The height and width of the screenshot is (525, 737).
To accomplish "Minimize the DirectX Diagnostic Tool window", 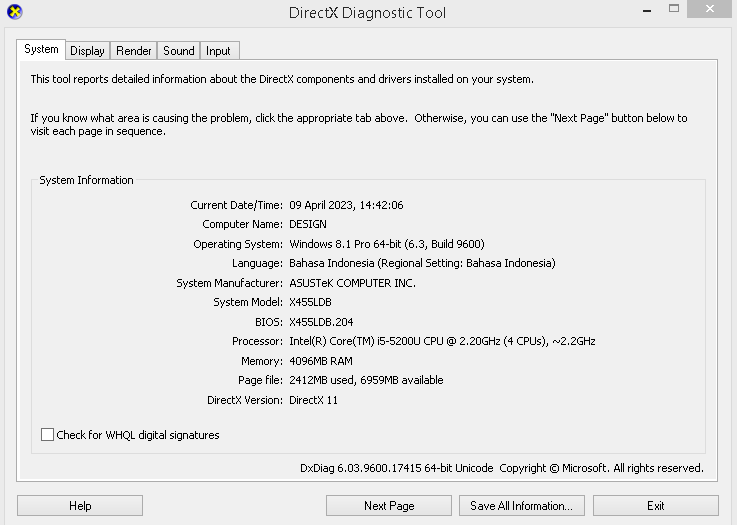I will (x=647, y=9).
